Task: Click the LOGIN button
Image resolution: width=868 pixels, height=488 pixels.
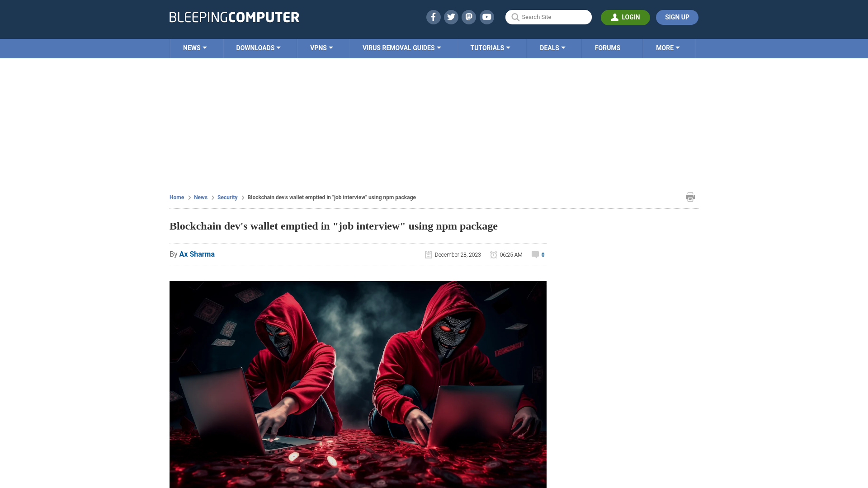Action: [625, 17]
